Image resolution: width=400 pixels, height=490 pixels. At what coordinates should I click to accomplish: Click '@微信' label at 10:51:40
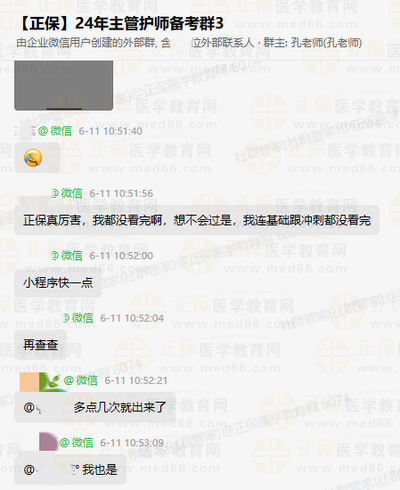pos(55,131)
